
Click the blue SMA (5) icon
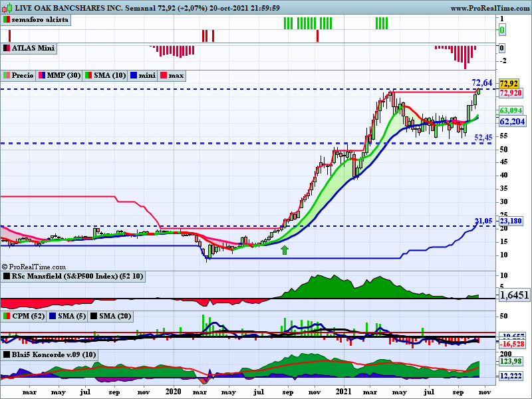click(53, 317)
